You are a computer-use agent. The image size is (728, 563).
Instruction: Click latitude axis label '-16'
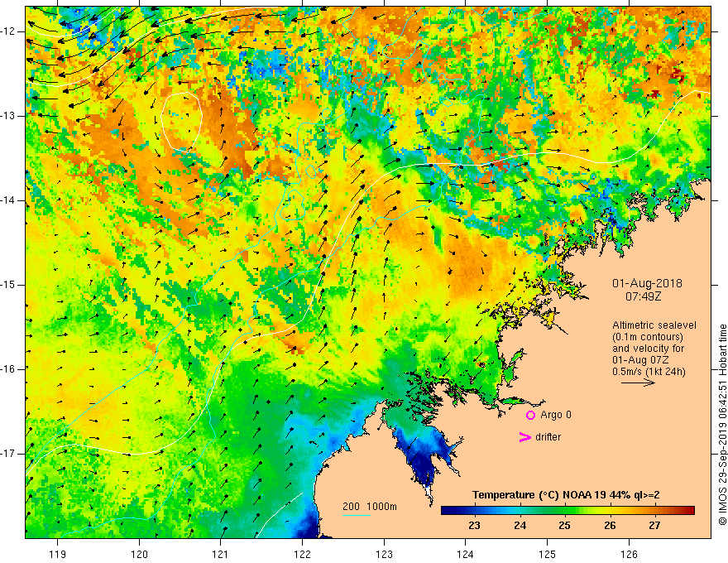9,369
